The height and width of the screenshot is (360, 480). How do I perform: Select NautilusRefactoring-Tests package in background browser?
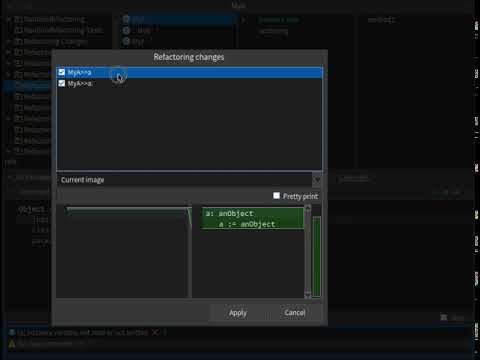63,30
